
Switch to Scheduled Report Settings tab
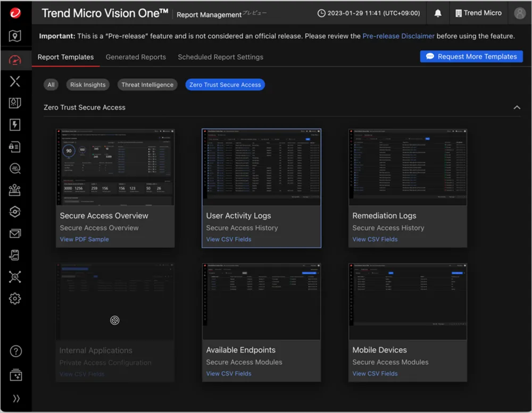(220, 57)
